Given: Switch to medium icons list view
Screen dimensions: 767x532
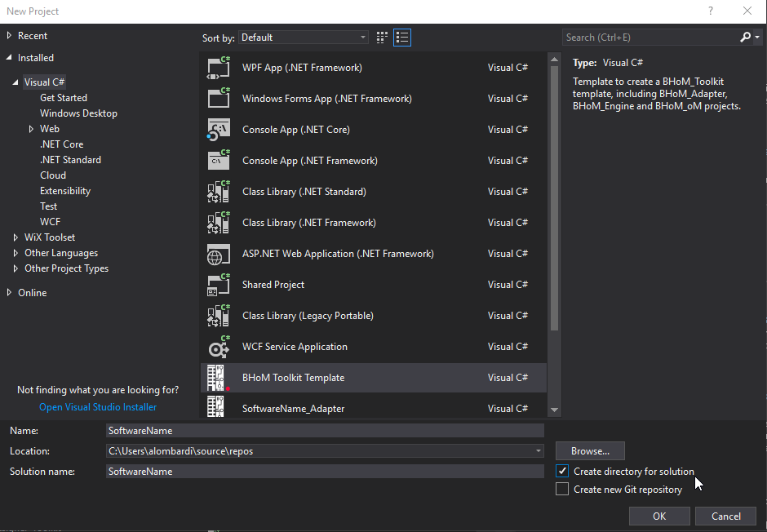Looking at the screenshot, I should pyautogui.click(x=402, y=38).
